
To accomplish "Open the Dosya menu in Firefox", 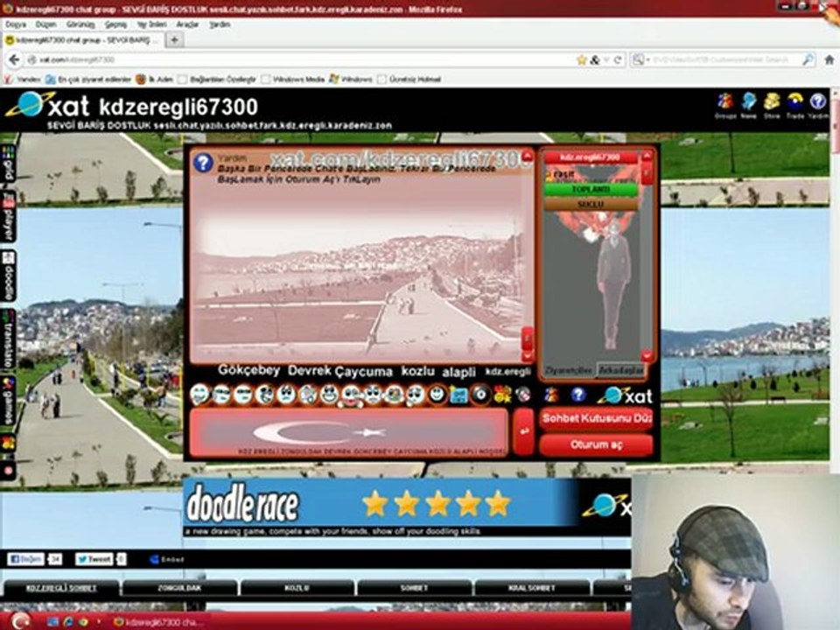I will click(x=16, y=24).
